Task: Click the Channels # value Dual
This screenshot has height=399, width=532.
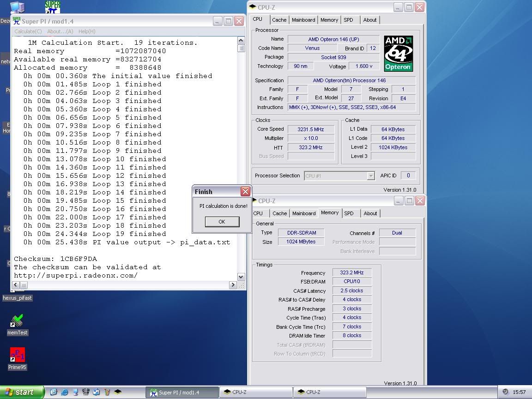Action: (x=397, y=233)
